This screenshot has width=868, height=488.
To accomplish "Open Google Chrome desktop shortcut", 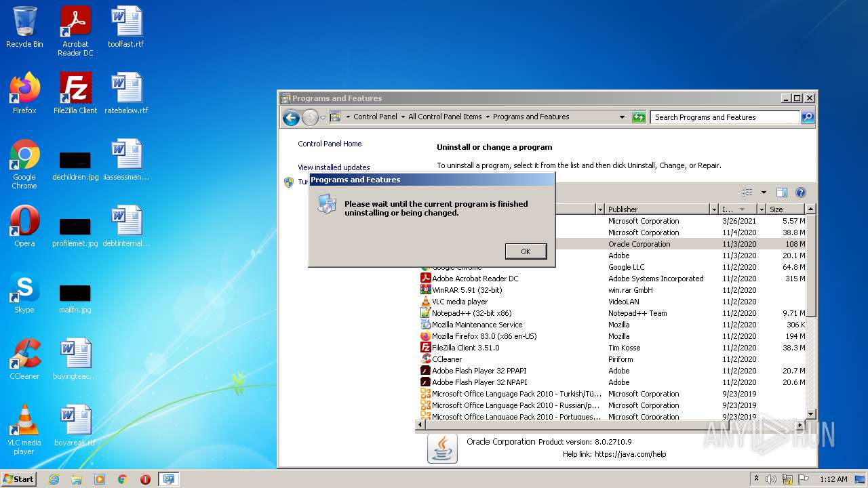I will coord(24,164).
